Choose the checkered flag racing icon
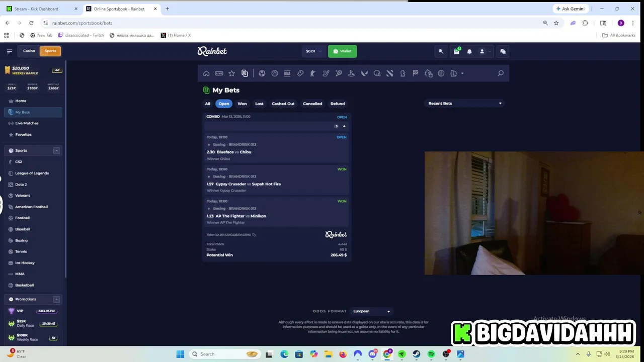 pos(416,73)
